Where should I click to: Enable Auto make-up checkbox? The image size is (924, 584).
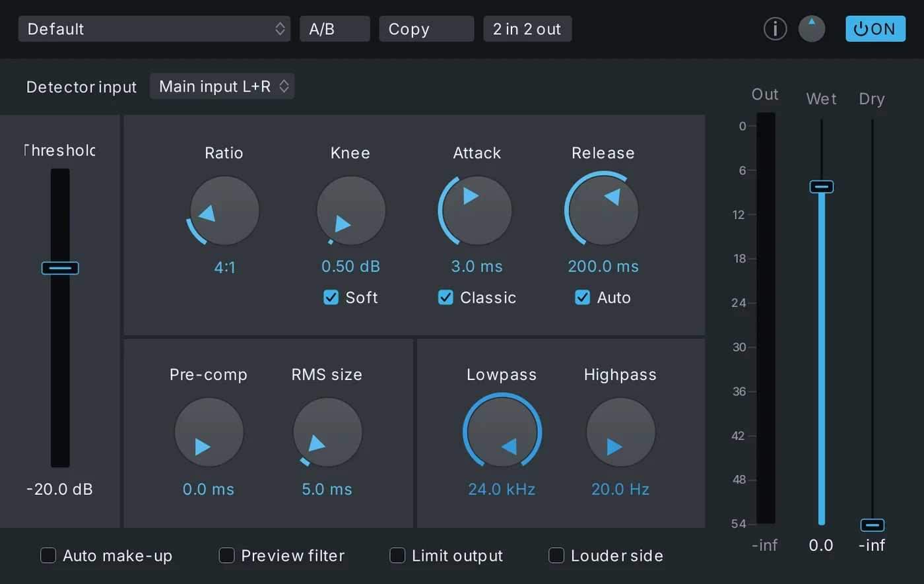48,556
